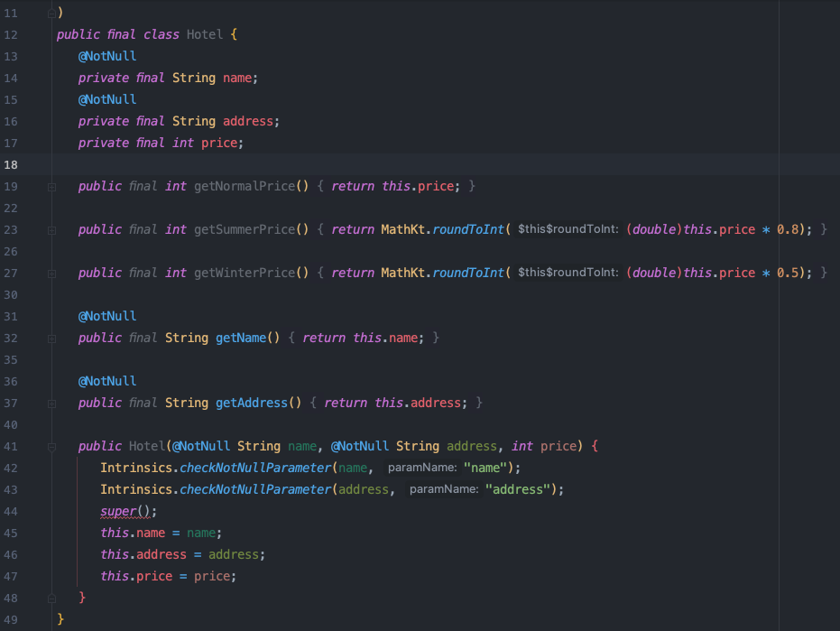Click the class name Hotel

pos(205,34)
